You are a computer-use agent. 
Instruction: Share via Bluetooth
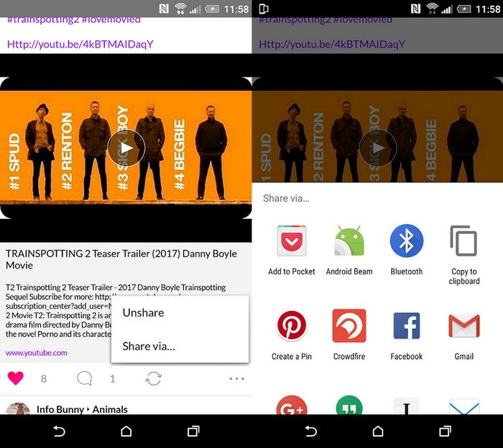pyautogui.click(x=407, y=251)
